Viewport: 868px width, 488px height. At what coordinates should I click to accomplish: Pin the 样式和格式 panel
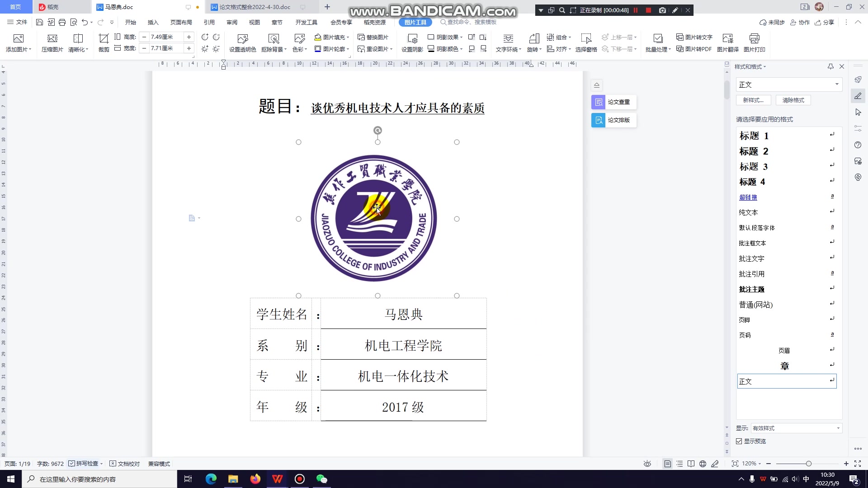coord(830,66)
